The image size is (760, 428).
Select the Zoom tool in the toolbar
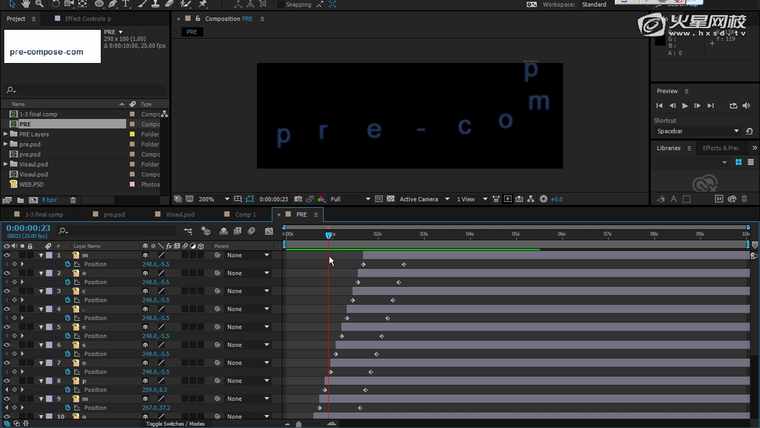click(38, 4)
